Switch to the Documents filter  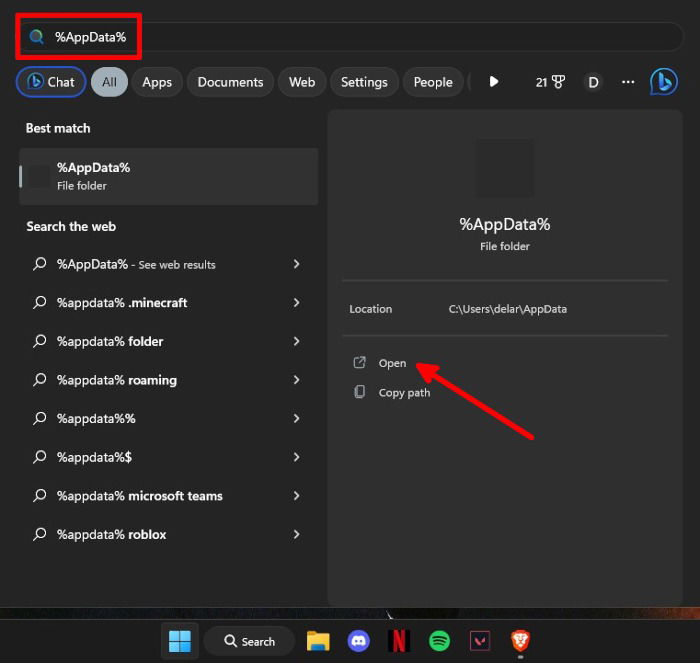[230, 82]
